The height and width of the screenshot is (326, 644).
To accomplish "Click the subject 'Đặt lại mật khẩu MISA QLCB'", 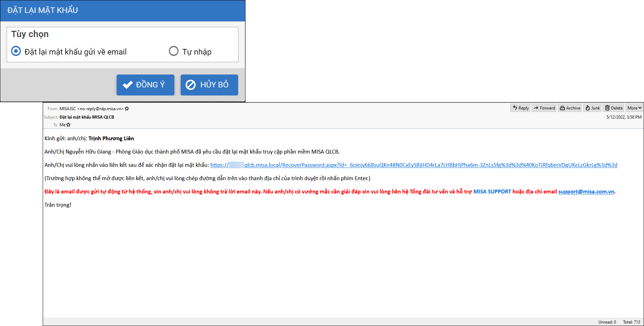I will pyautogui.click(x=87, y=117).
